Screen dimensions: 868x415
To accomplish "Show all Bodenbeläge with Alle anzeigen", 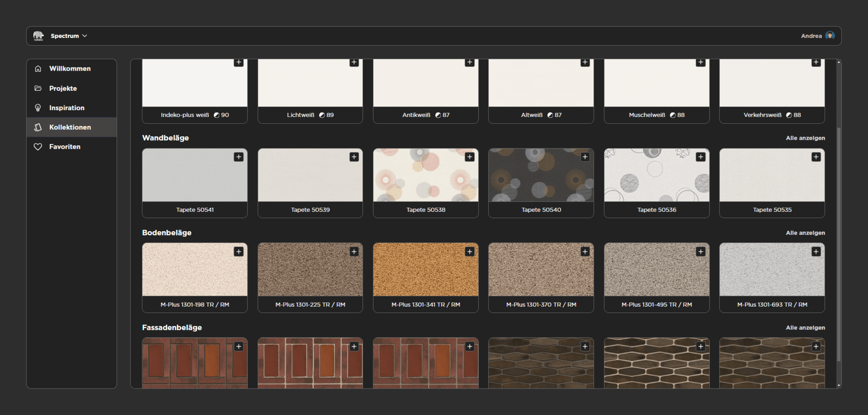I will tap(805, 233).
